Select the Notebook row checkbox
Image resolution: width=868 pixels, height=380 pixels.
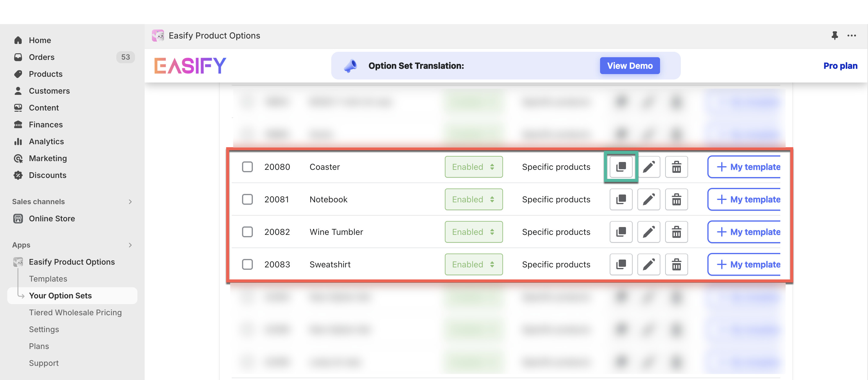point(247,199)
